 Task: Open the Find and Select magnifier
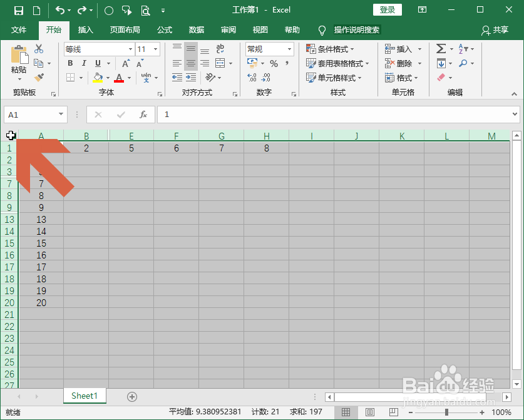tap(463, 63)
